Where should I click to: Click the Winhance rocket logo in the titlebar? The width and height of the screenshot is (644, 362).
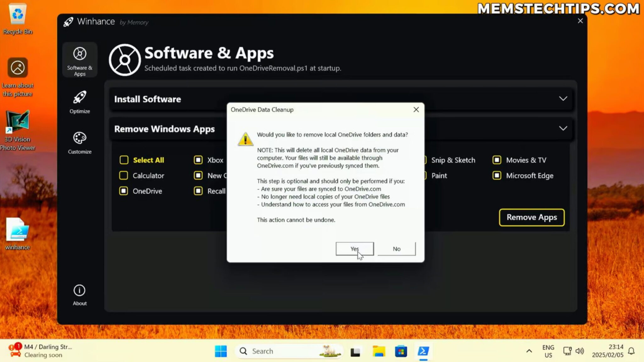click(x=68, y=21)
